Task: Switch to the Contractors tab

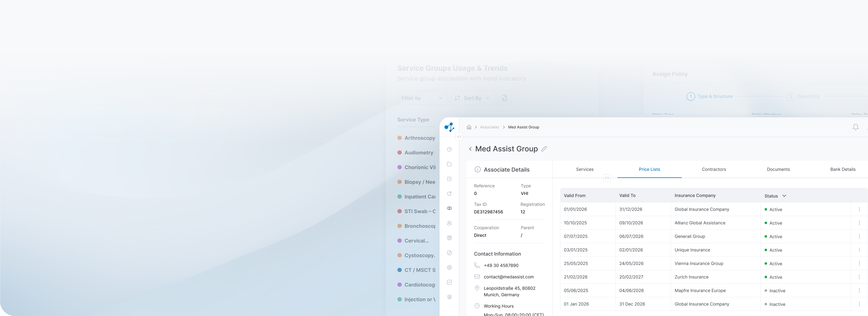Action: (x=714, y=169)
